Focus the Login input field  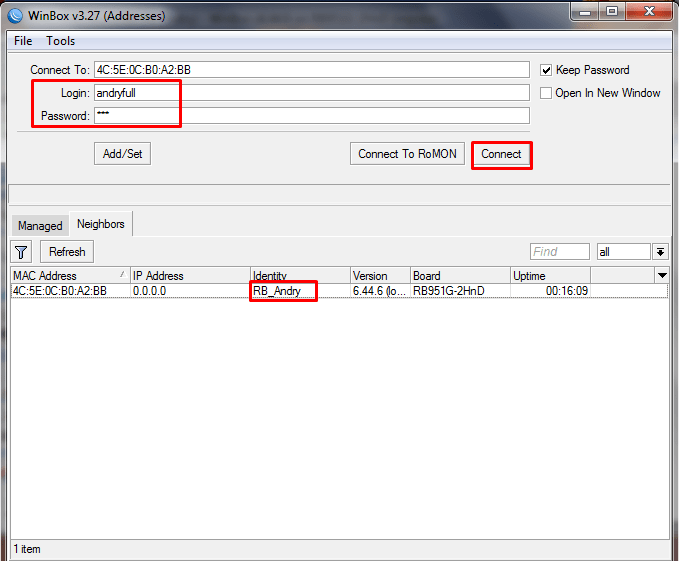tap(310, 93)
